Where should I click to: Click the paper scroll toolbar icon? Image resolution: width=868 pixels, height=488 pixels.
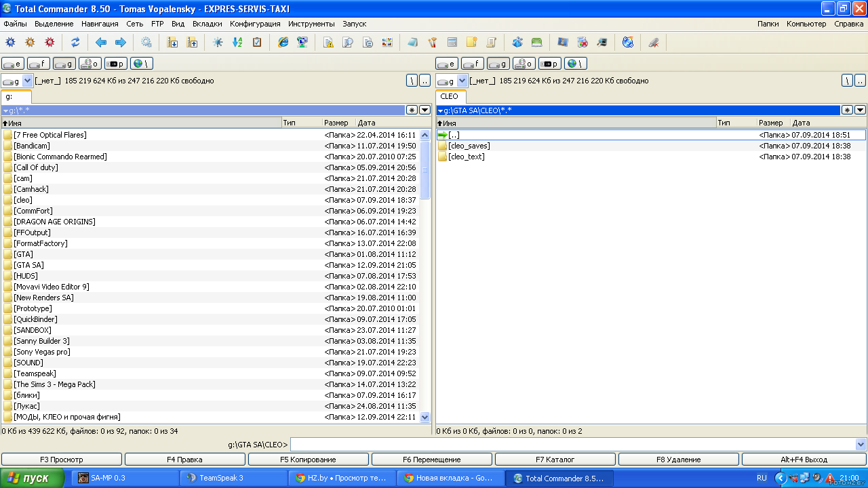coord(492,42)
